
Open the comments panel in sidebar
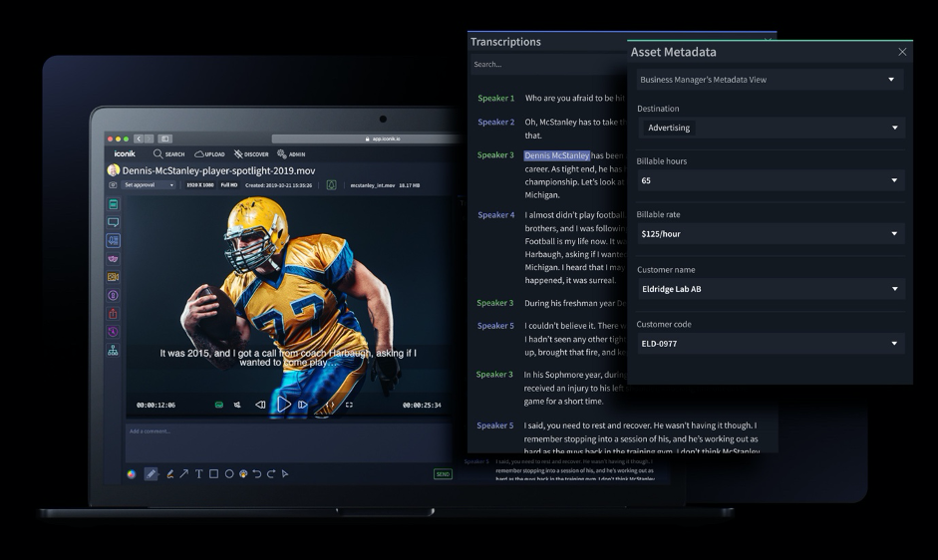point(113,222)
